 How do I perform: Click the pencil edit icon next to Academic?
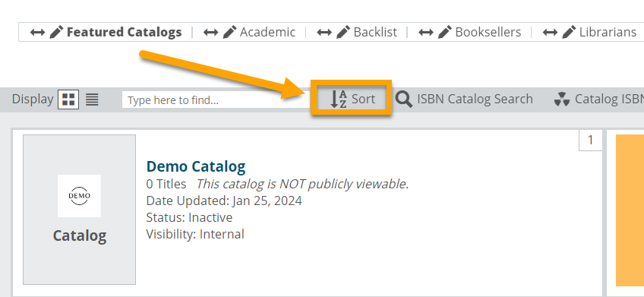230,32
